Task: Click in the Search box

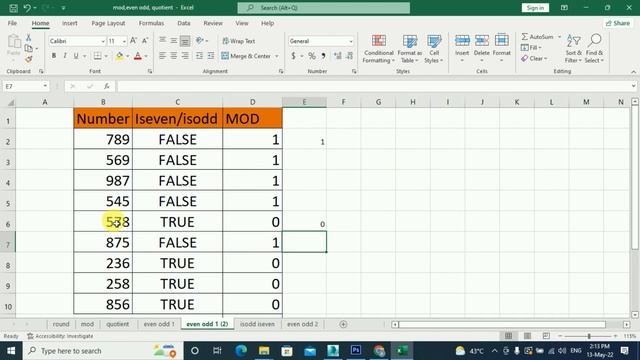Action: coord(324,8)
